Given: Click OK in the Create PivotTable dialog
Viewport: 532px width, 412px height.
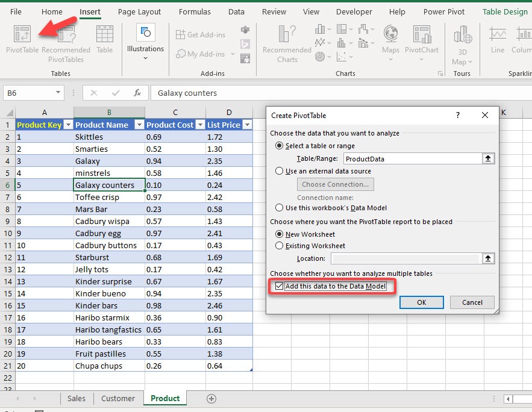Looking at the screenshot, I should click(421, 302).
